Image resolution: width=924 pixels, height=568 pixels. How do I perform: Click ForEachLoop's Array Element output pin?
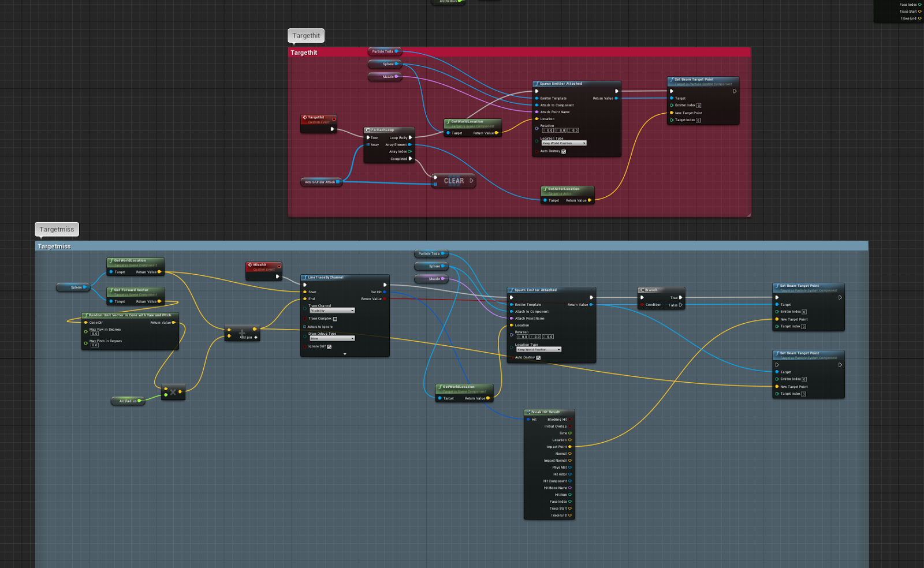pos(410,144)
